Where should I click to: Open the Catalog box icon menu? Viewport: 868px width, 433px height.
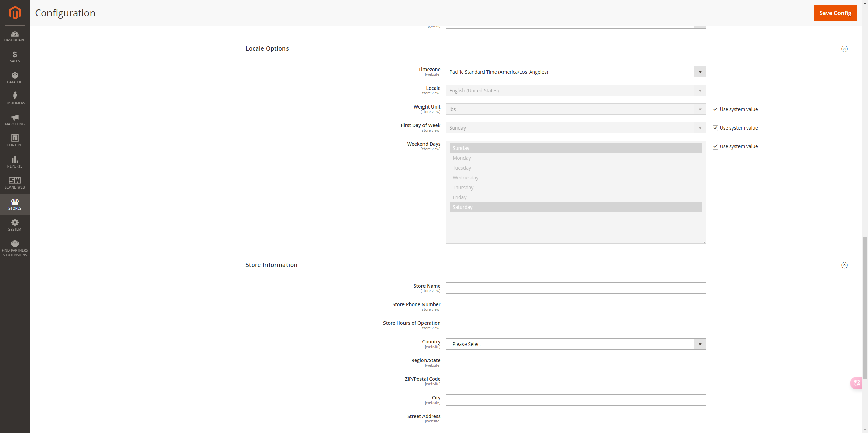click(x=15, y=78)
